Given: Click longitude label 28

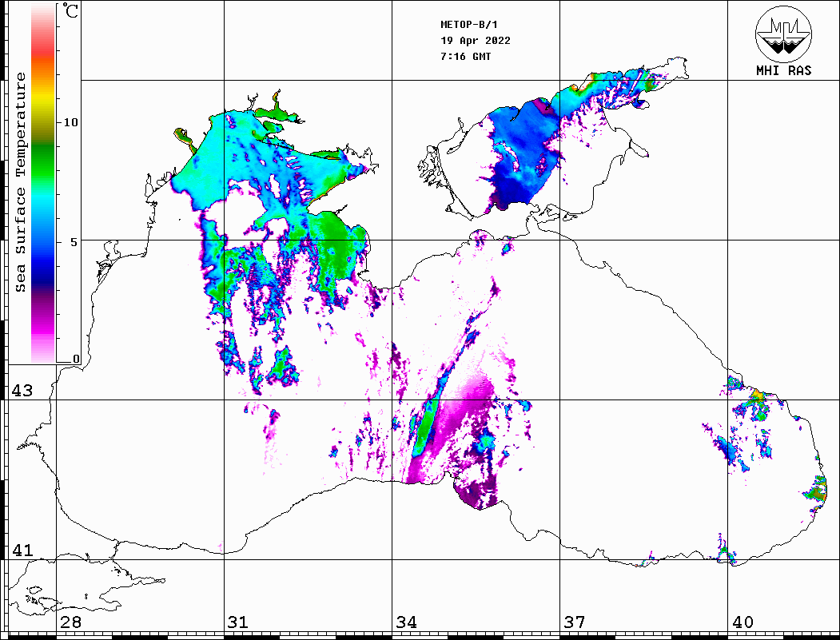Looking at the screenshot, I should tap(70, 622).
